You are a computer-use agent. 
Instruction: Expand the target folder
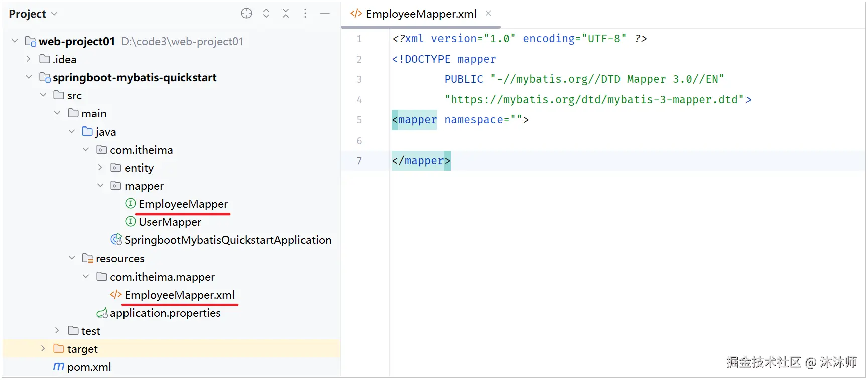[x=43, y=348]
